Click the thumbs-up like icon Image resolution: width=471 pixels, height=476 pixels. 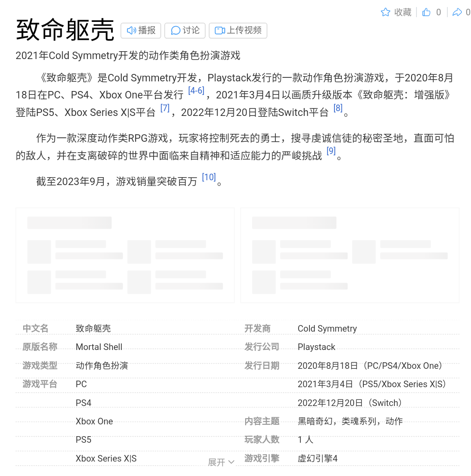pyautogui.click(x=426, y=12)
